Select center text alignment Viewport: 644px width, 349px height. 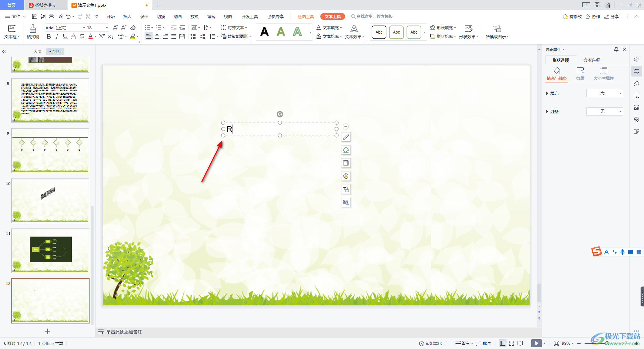tap(157, 37)
